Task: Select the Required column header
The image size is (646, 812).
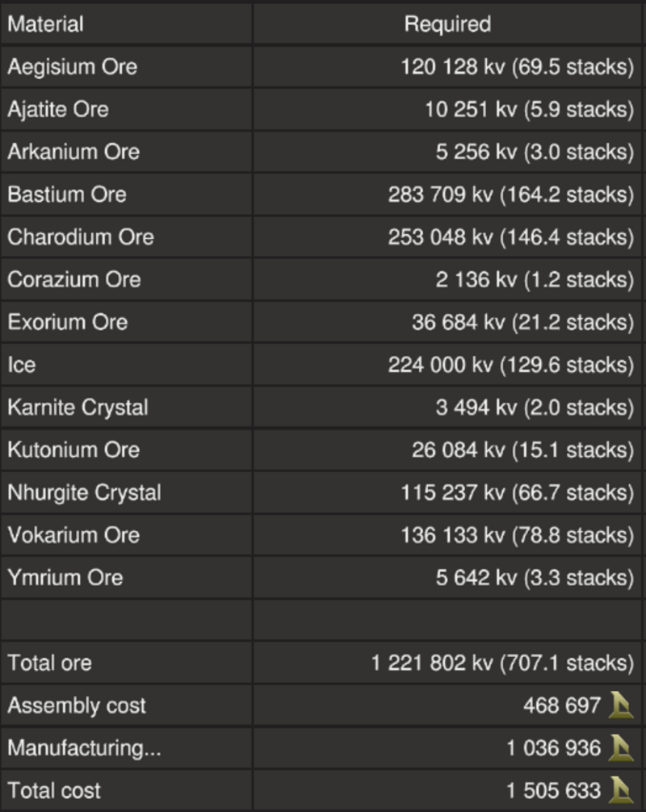Action: (447, 24)
